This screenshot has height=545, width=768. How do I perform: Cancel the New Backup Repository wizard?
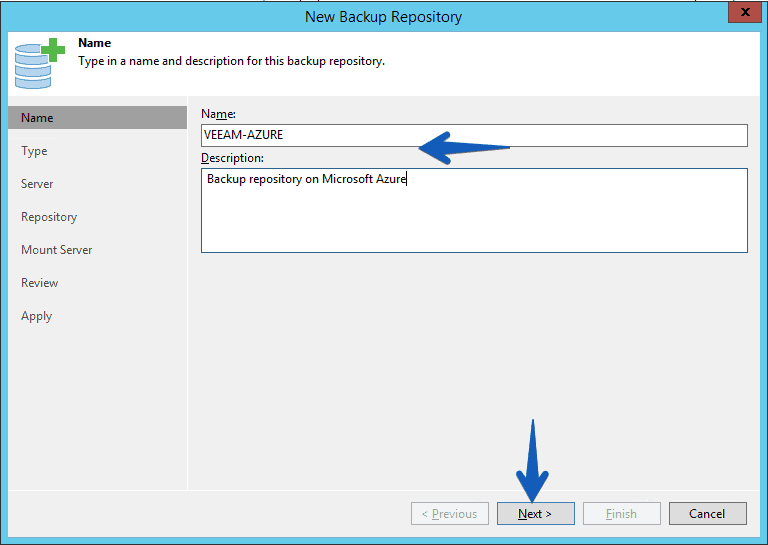pos(708,513)
